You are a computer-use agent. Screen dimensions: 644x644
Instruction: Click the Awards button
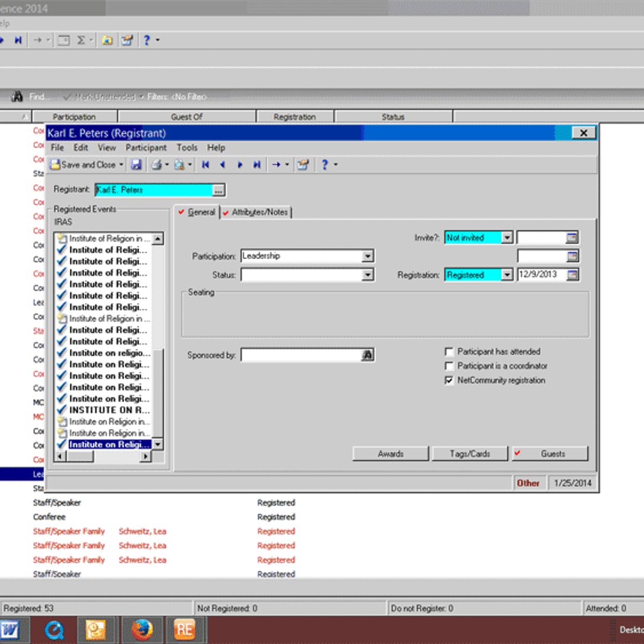[x=391, y=454]
